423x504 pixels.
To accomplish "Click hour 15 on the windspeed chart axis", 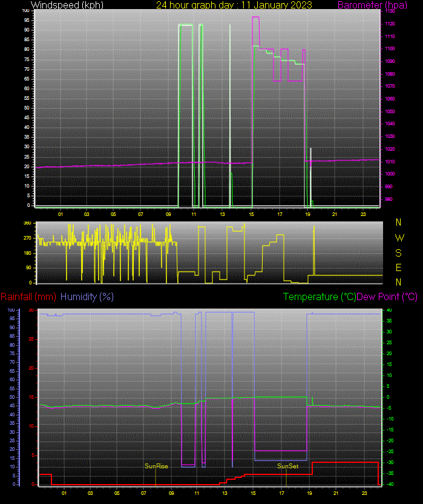I will pos(252,214).
